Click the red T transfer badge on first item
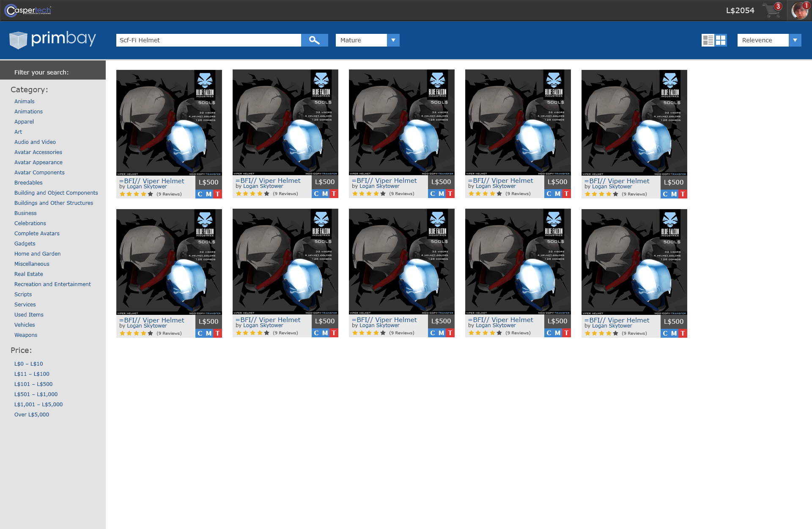Image resolution: width=812 pixels, height=529 pixels. [x=217, y=194]
